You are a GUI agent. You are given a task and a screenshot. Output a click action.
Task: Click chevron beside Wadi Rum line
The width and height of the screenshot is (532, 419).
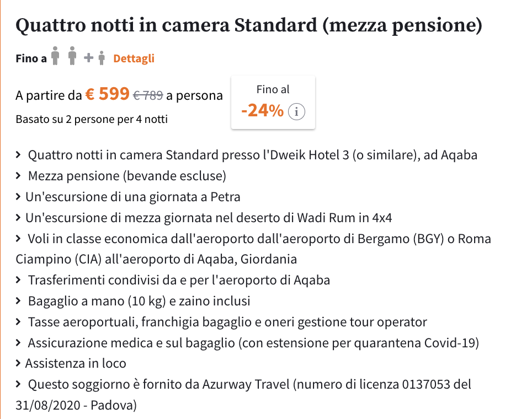[x=18, y=218]
